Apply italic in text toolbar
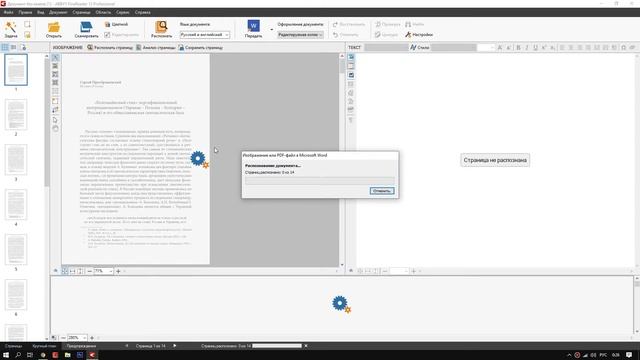The image size is (640, 360). [527, 48]
